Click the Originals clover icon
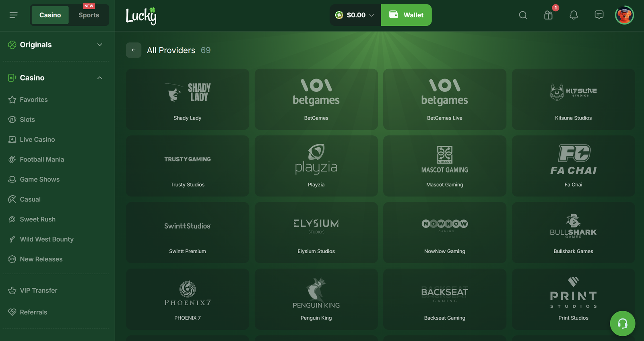 (12, 45)
